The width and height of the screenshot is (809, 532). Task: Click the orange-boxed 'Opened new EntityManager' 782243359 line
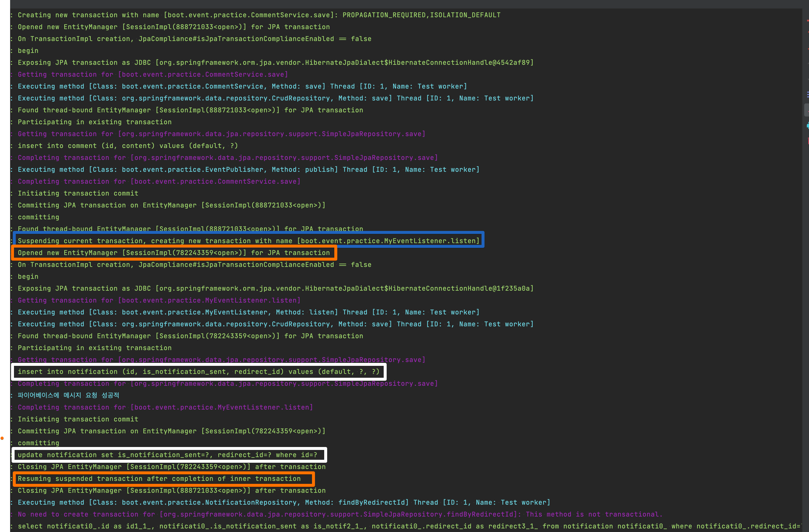tap(173, 253)
